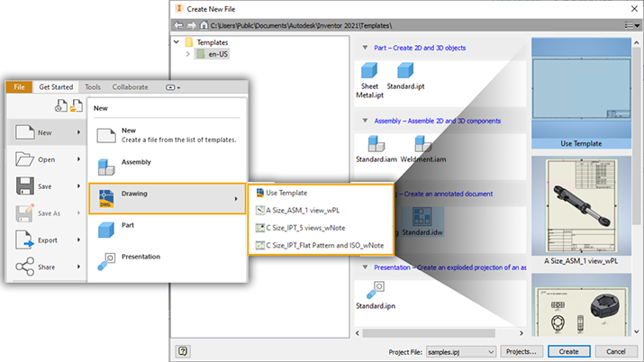Click the scroll left arrow of templates list
This screenshot has width=644, height=362.
coord(358,333)
